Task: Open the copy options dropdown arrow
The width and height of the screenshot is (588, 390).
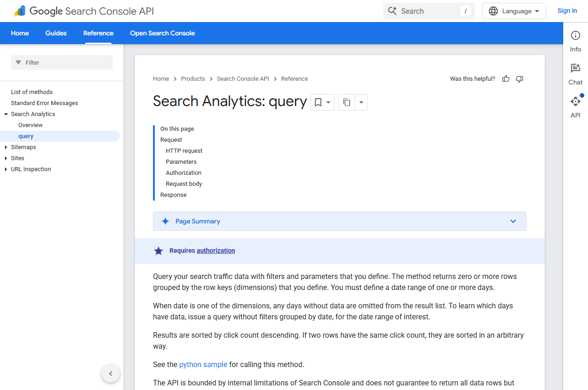Action: click(x=361, y=102)
